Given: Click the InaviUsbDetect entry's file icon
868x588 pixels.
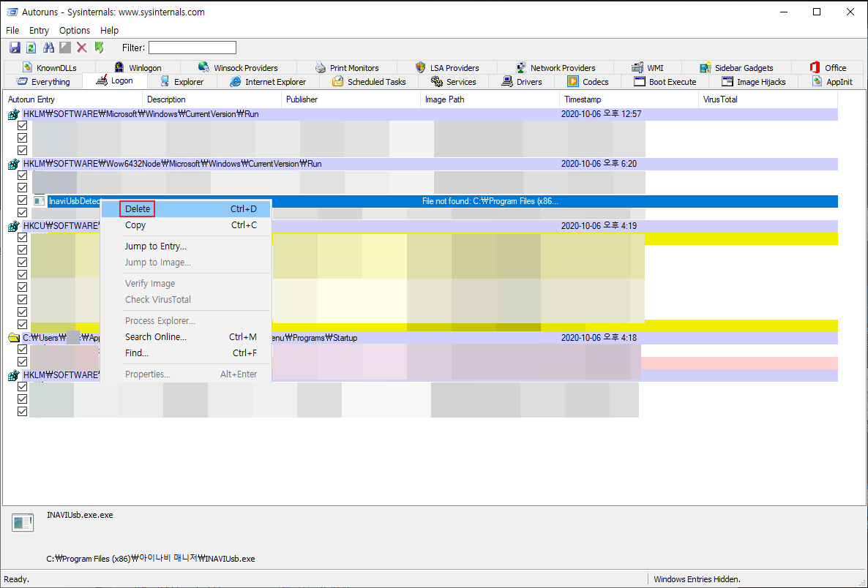Looking at the screenshot, I should click(39, 201).
